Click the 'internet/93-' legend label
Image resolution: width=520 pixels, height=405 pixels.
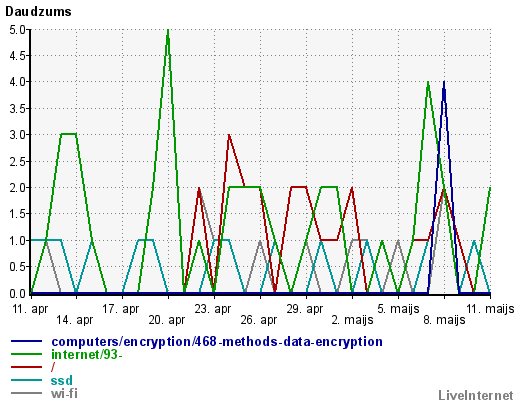tap(87, 355)
